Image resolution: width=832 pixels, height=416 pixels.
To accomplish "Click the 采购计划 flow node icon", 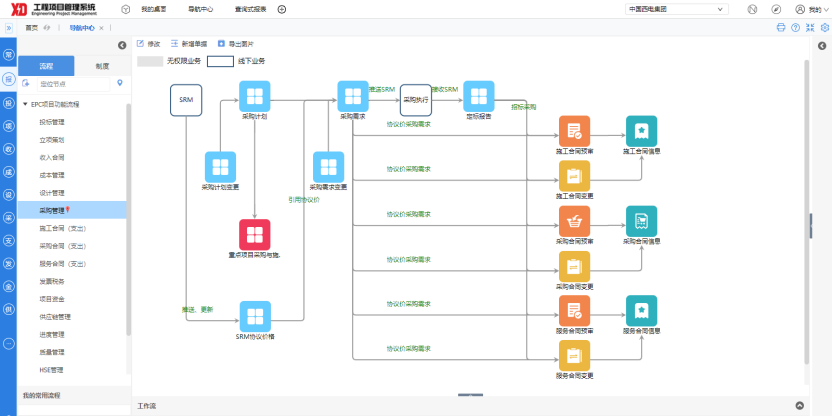I will [x=255, y=97].
